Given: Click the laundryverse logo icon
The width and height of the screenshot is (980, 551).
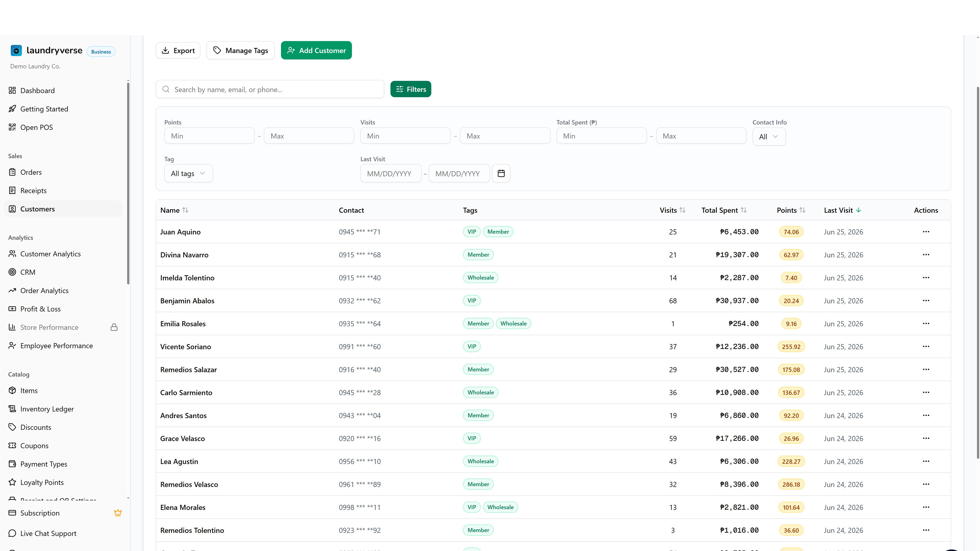Looking at the screenshot, I should click(16, 51).
